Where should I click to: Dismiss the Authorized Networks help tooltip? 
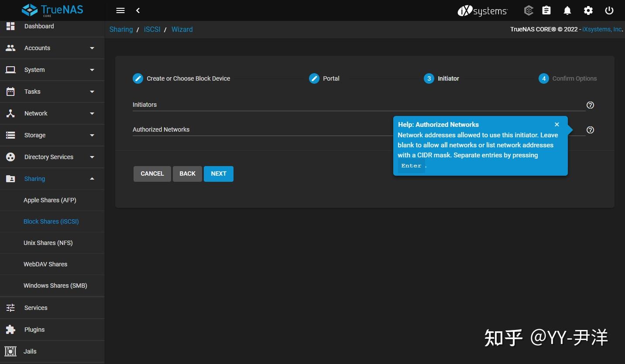pos(557,124)
